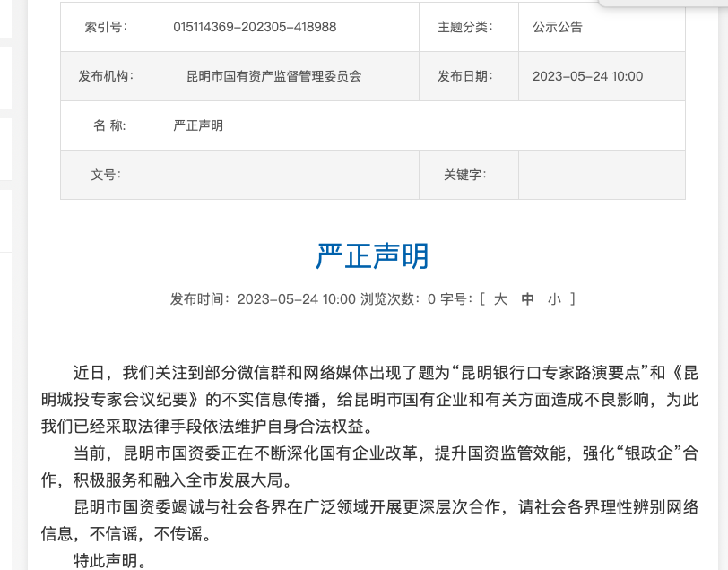Click the 文号 label cell
Image resolution: width=728 pixels, height=570 pixels.
(106, 175)
